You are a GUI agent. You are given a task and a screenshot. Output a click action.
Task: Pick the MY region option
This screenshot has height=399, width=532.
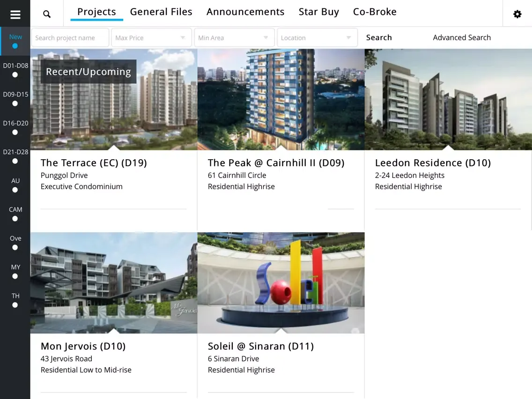(x=15, y=272)
